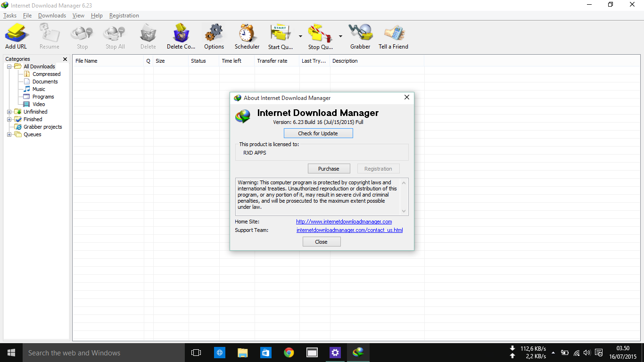644x362 pixels.
Task: Click the volume tray icon
Action: point(587,353)
